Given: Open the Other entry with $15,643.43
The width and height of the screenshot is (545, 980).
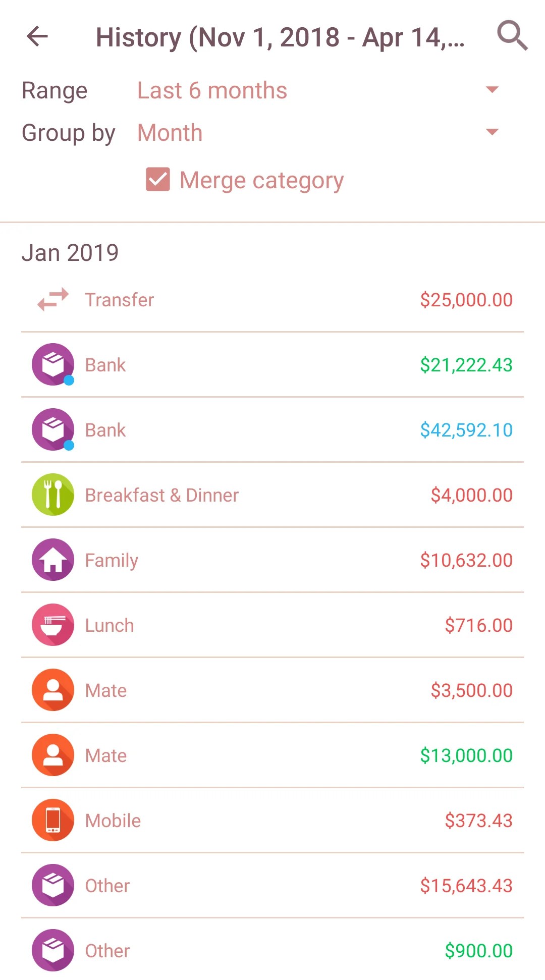Looking at the screenshot, I should point(272,885).
